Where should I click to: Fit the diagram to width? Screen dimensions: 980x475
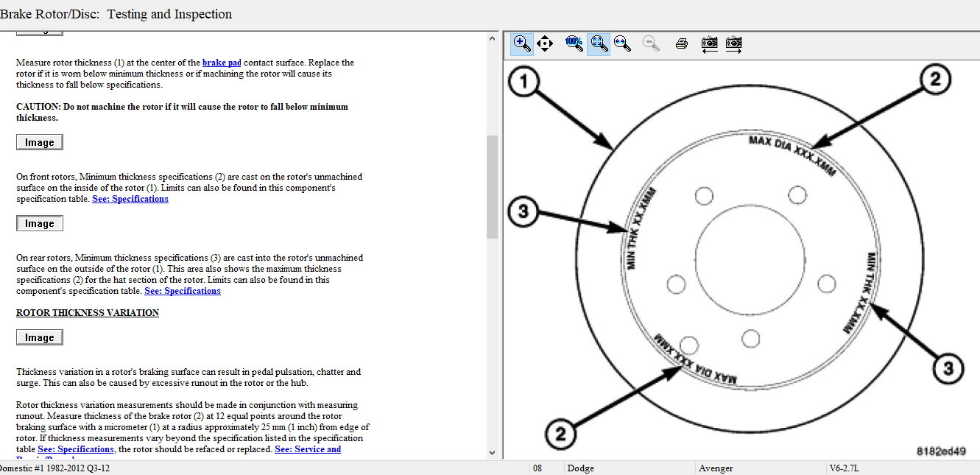pos(623,43)
